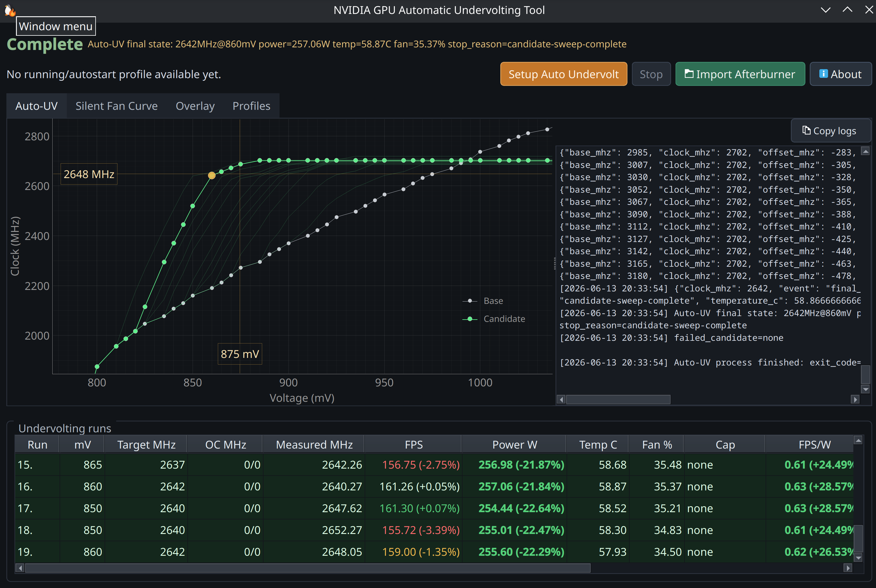Click the log panel horizontal scrollbar thumb
876x588 pixels.
click(x=618, y=400)
